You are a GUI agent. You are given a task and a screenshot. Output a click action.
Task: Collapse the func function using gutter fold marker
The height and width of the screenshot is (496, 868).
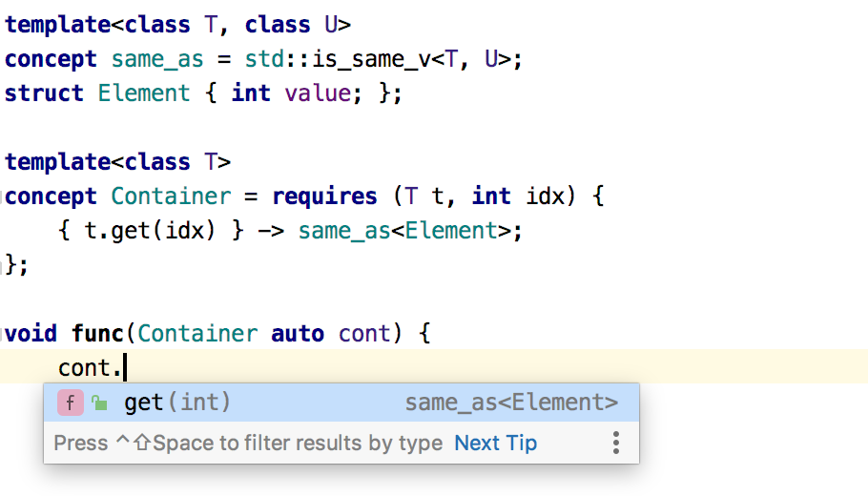pyautogui.click(x=4, y=334)
